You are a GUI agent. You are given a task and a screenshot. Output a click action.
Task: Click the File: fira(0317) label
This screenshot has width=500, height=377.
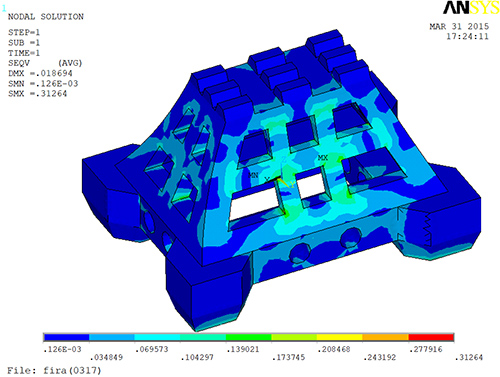click(x=54, y=370)
